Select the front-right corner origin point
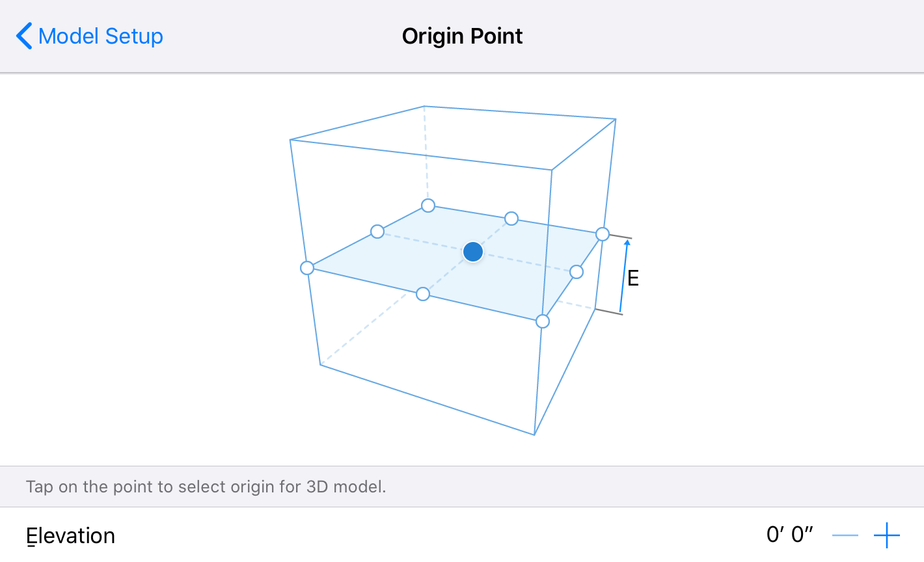The width and height of the screenshot is (924, 562). click(541, 320)
